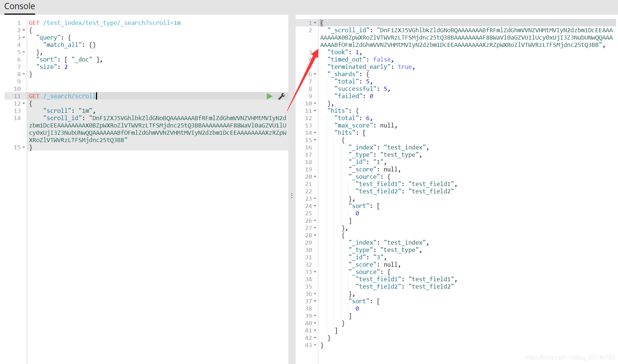This screenshot has height=364, width=618.
Task: Collapse request editor fold at line 2
Action: point(24,30)
